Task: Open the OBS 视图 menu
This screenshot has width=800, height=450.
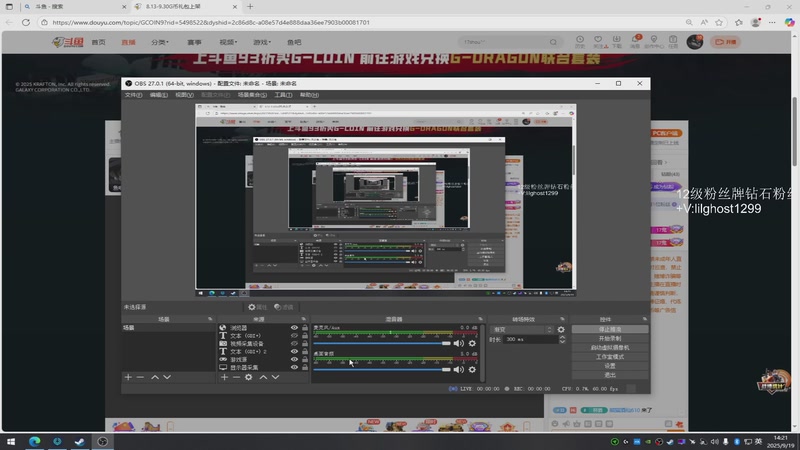Action: 184,95
